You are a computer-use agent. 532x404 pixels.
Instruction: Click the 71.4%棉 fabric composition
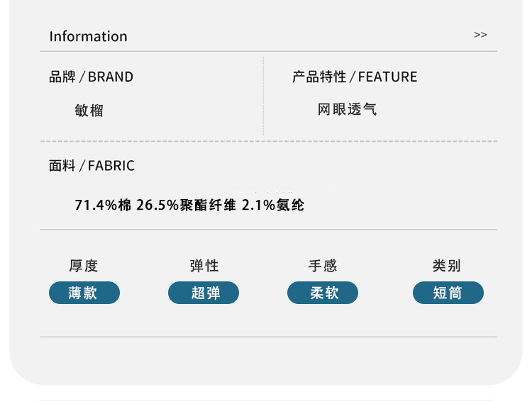[104, 206]
